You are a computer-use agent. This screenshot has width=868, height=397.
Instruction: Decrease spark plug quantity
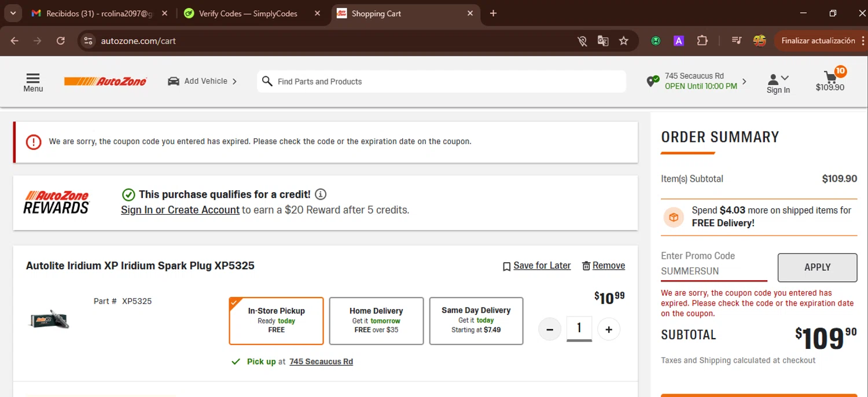[x=550, y=329]
